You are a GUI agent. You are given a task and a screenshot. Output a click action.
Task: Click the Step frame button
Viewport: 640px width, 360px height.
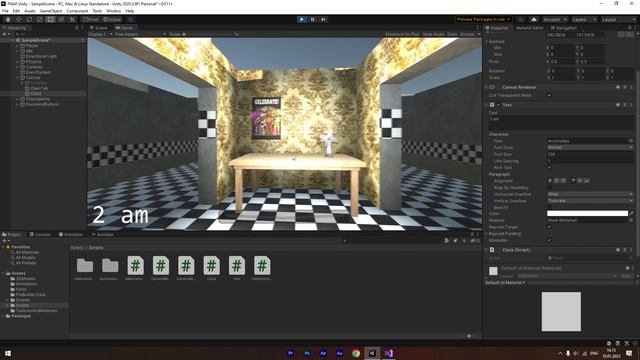[324, 19]
